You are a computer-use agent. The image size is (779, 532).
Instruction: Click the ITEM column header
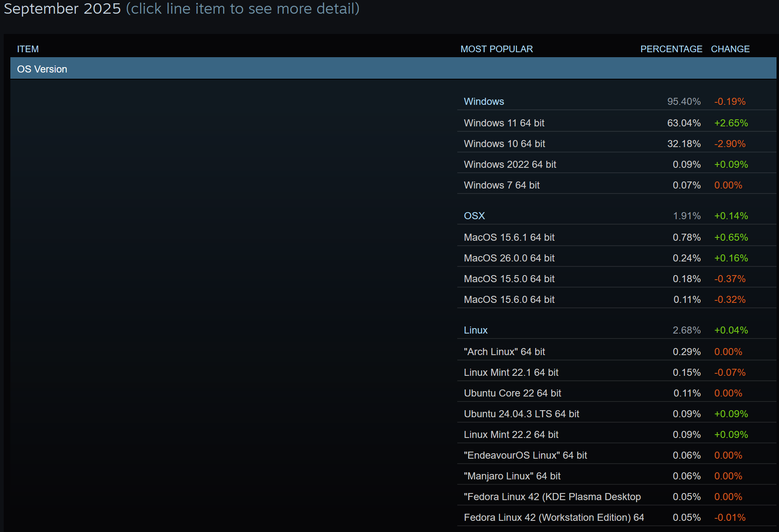click(28, 49)
